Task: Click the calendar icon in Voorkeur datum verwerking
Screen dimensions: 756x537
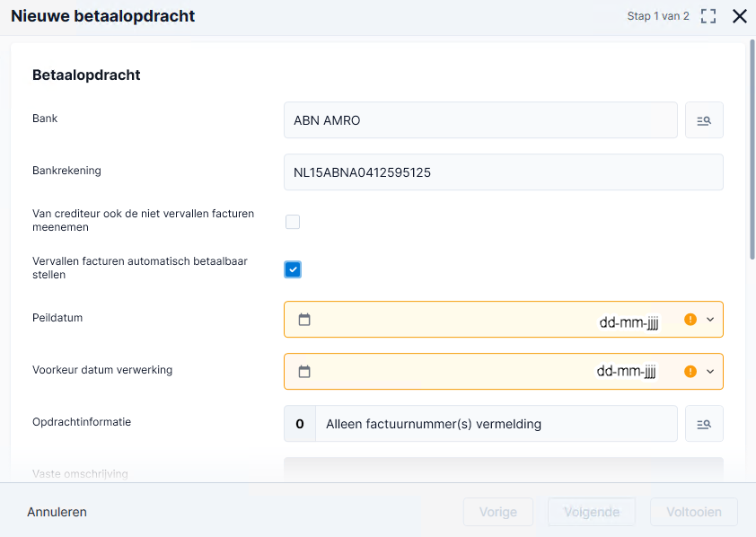Action: pos(304,372)
